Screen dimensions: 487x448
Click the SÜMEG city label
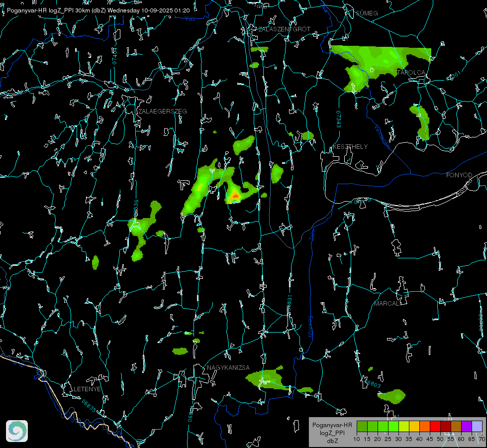tap(367, 13)
